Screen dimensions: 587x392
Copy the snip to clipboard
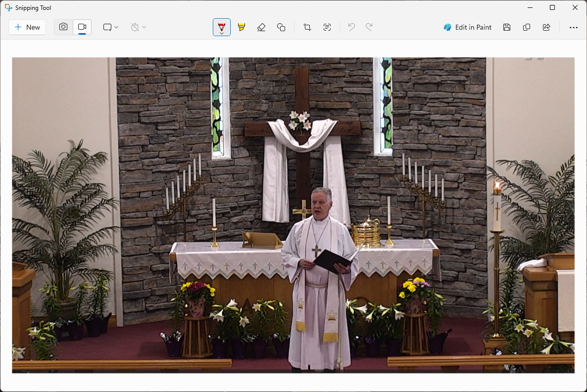coord(527,27)
